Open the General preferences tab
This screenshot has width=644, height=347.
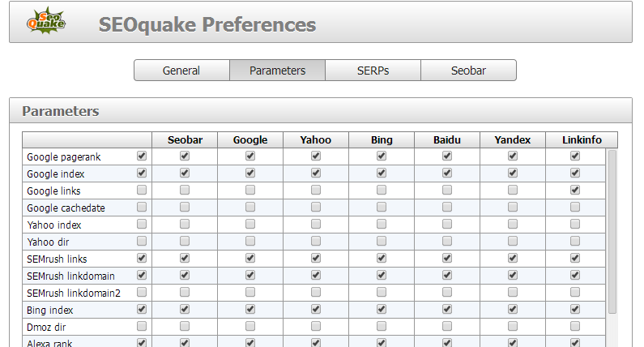[181, 71]
